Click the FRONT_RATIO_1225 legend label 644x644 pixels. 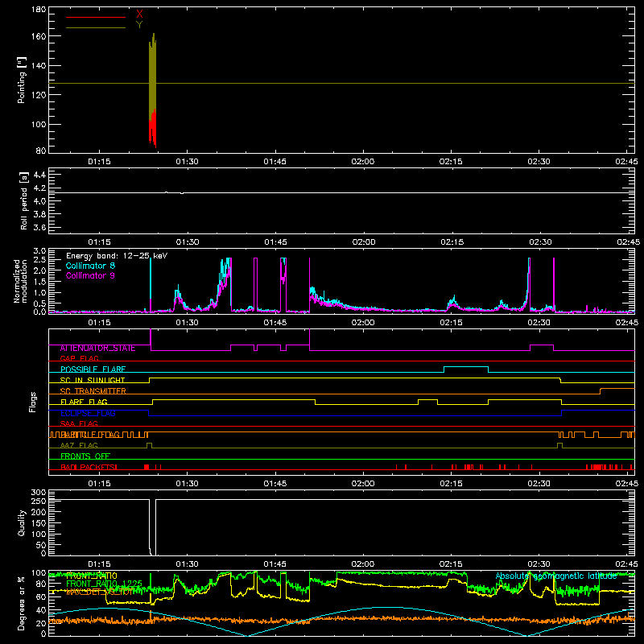104,584
